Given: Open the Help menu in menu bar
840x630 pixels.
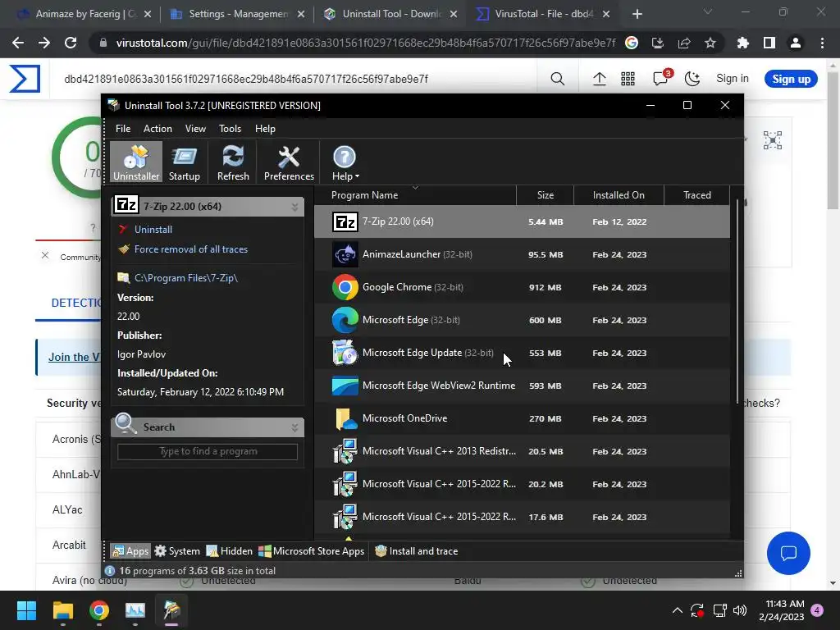Looking at the screenshot, I should point(265,129).
